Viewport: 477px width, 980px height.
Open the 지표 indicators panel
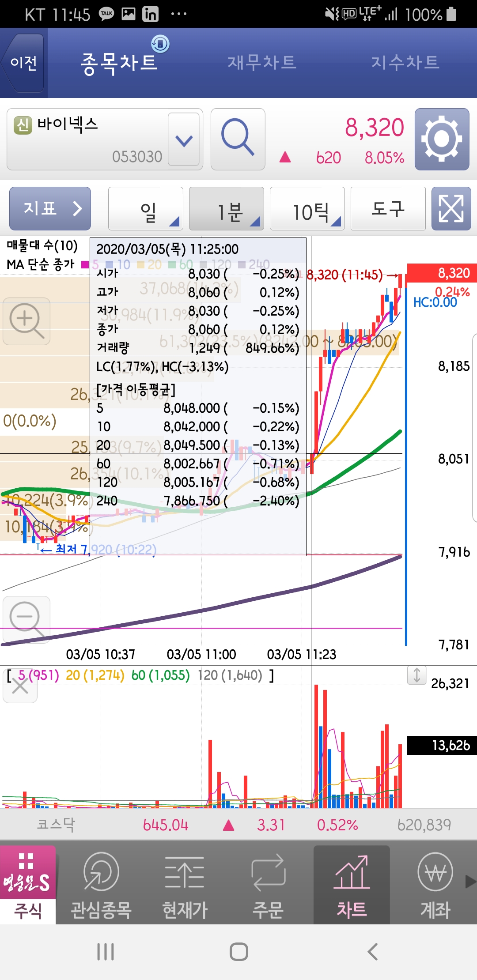[x=50, y=208]
